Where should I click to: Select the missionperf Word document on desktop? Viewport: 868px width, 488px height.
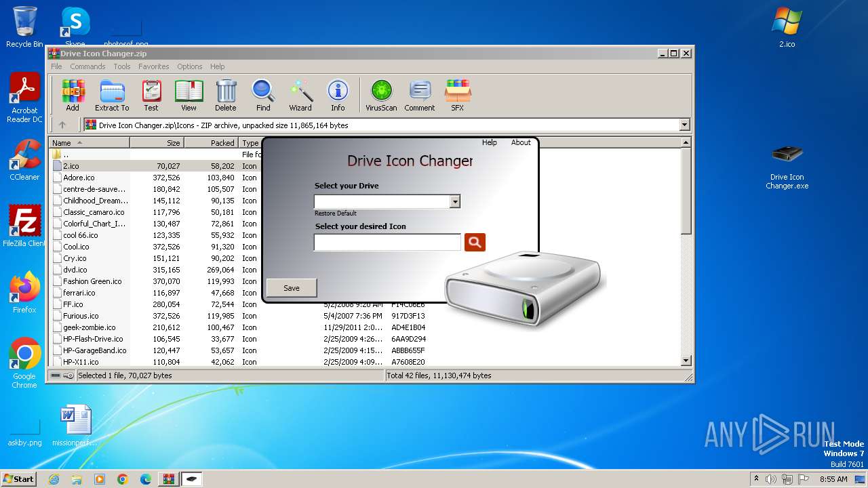[x=75, y=426]
